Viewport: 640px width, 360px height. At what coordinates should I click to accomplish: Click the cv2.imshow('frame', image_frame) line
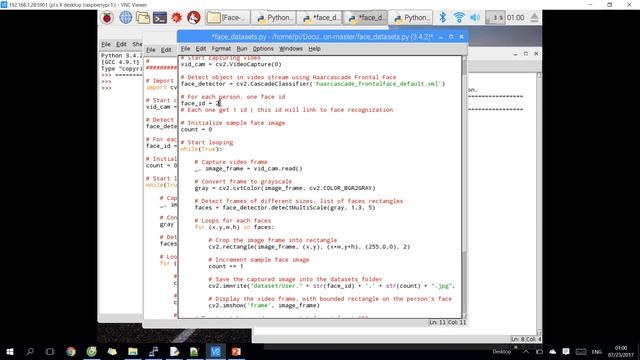tap(264, 305)
